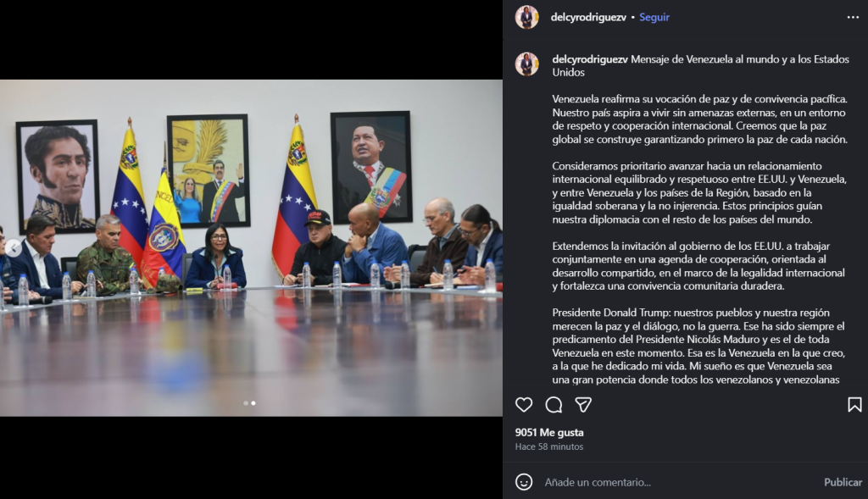Click the Publicar button
The image size is (868, 499).
point(843,482)
